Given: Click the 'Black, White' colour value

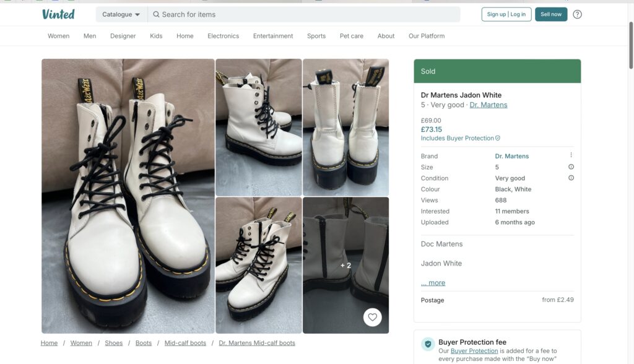Looking at the screenshot, I should (x=513, y=189).
